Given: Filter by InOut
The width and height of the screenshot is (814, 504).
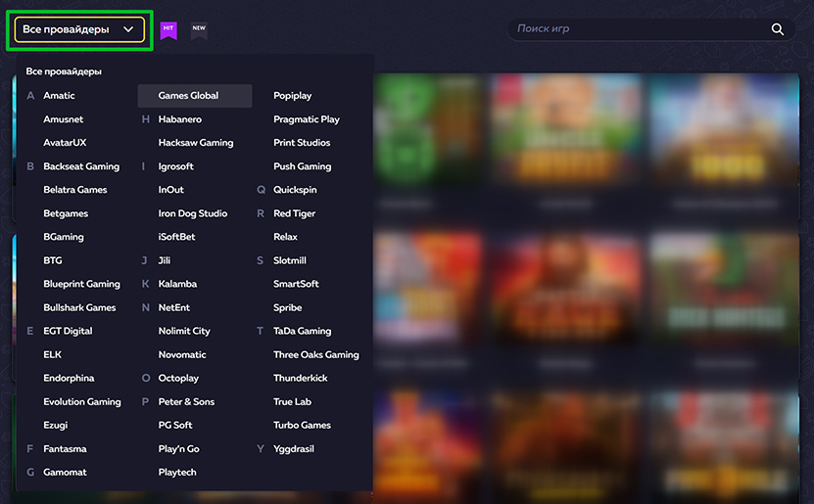Looking at the screenshot, I should pos(171,190).
